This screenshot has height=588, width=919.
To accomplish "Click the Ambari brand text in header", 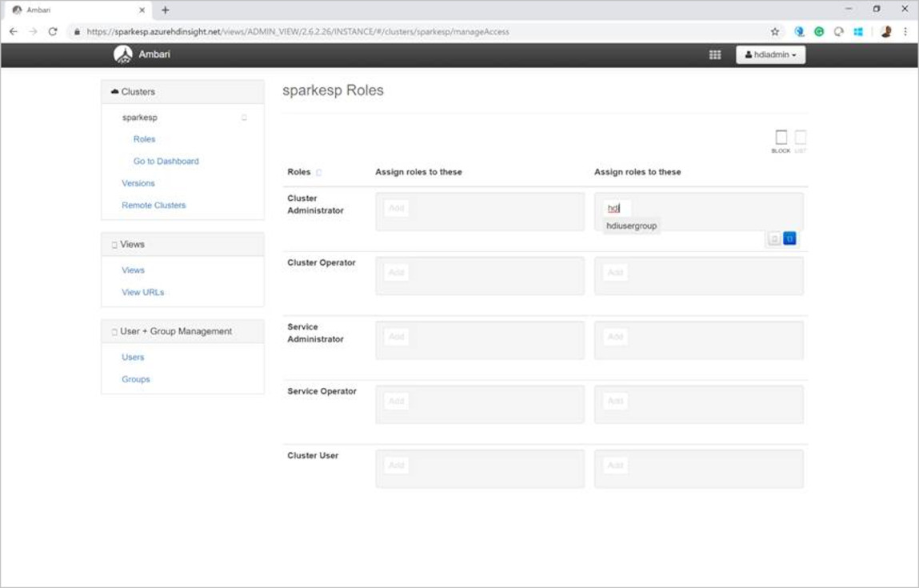I will tap(154, 54).
